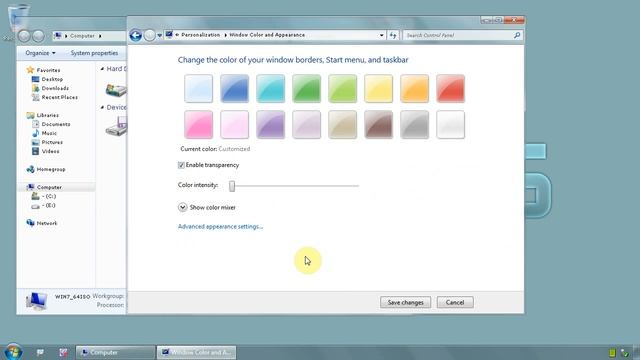Click the Control Panel icon in address bar
640x360 pixels.
pos(169,35)
